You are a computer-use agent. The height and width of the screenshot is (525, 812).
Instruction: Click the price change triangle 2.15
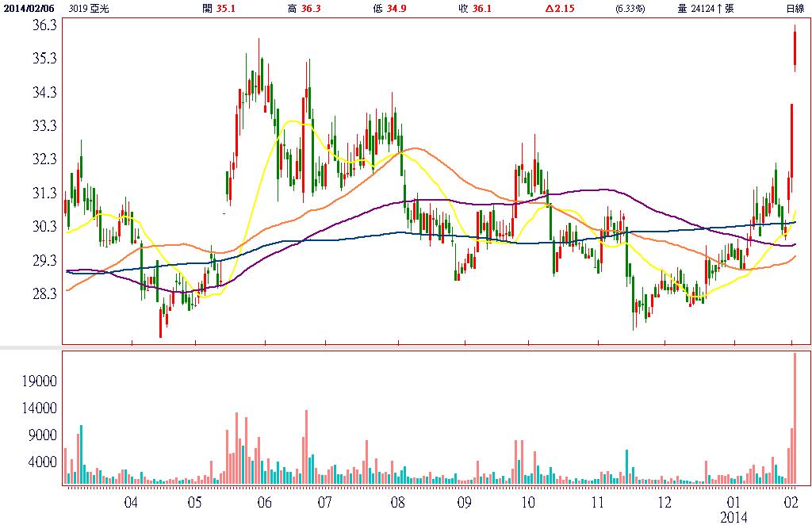559,8
